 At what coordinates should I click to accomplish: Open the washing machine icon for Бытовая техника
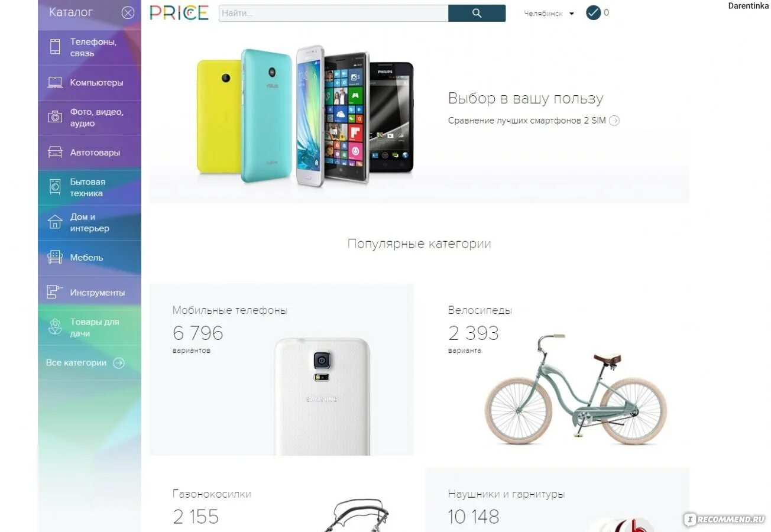[55, 187]
